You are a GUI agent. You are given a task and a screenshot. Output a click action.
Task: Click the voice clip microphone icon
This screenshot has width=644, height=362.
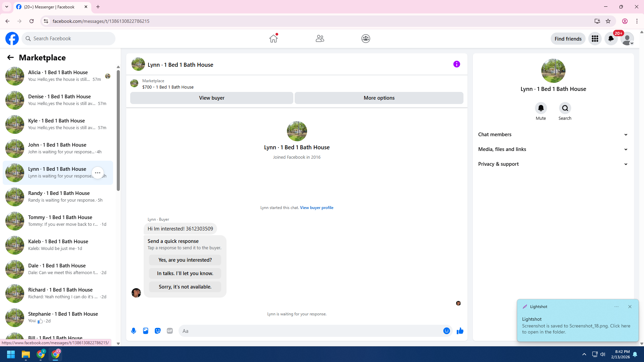134,331
